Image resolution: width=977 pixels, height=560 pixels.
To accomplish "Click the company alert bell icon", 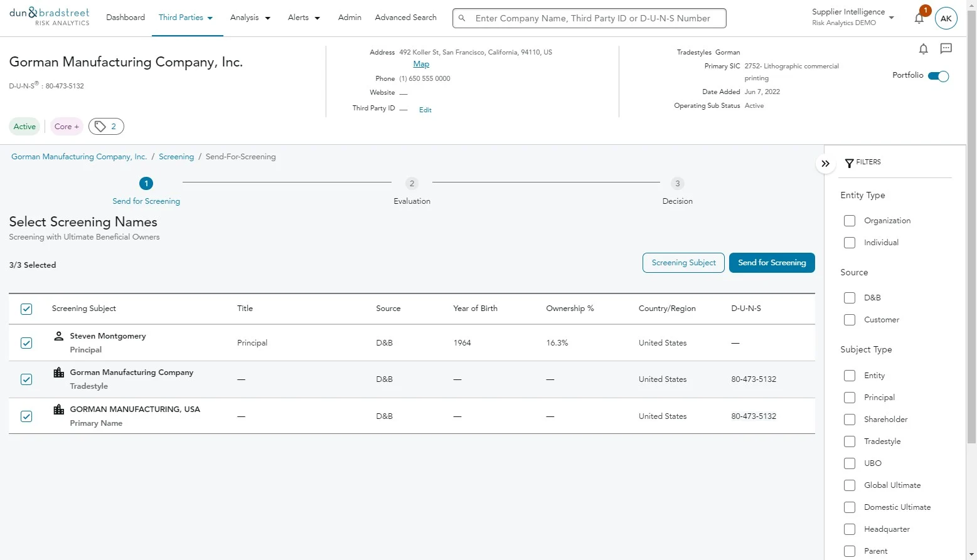I will [924, 49].
